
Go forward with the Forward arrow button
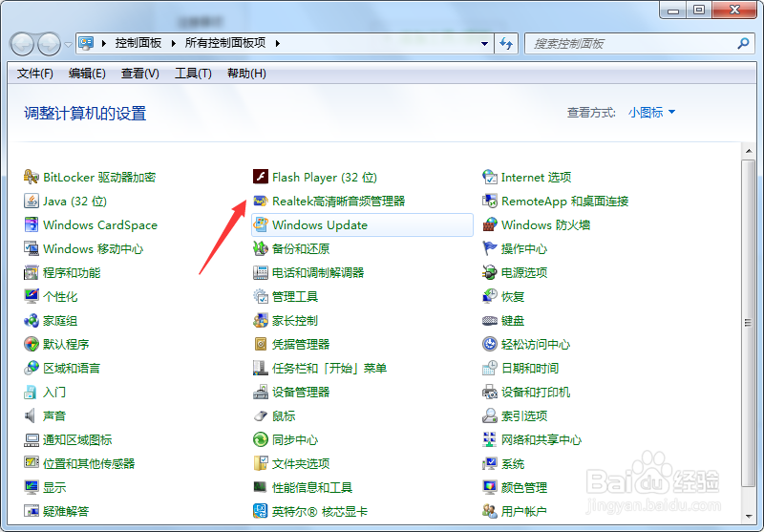[x=50, y=44]
